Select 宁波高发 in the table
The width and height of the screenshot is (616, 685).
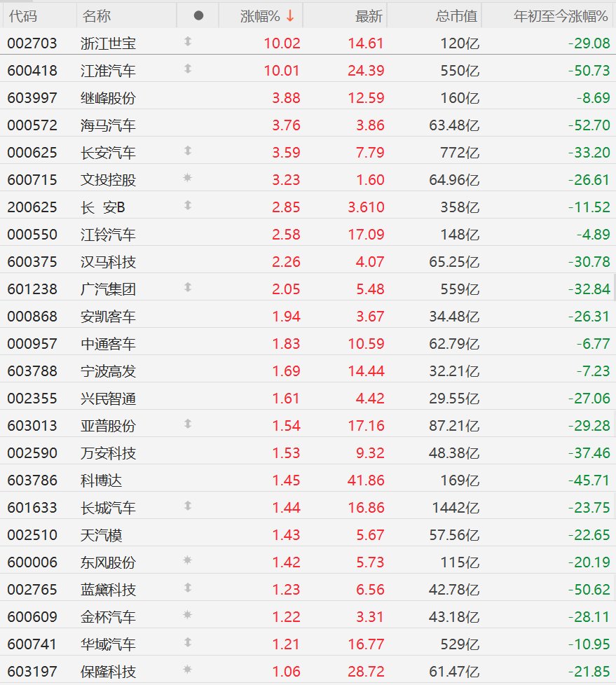(x=109, y=371)
